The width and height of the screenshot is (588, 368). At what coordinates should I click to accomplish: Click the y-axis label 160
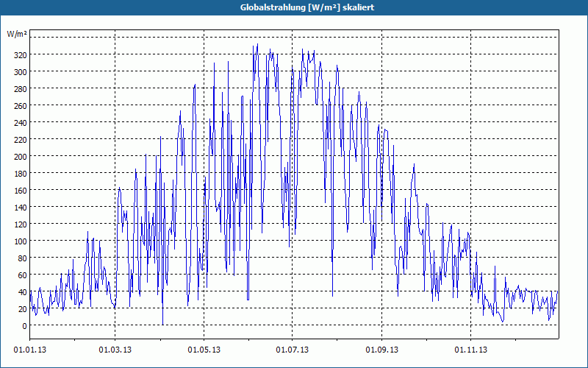pos(21,191)
